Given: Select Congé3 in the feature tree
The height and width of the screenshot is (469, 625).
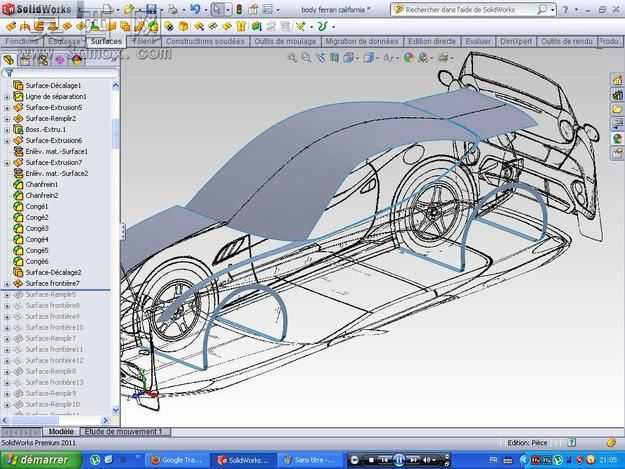Looking at the screenshot, I should [x=37, y=229].
